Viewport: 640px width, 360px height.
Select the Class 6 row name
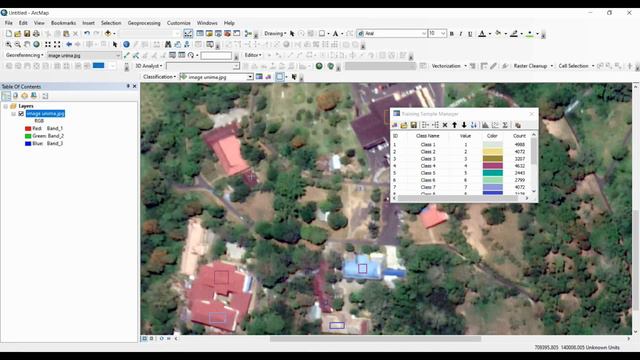coord(428,180)
